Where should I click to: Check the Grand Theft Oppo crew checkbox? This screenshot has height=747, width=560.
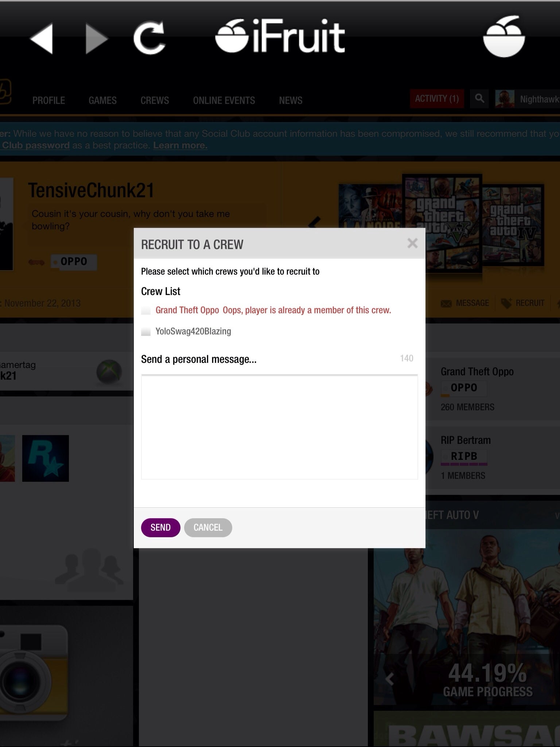tap(146, 310)
